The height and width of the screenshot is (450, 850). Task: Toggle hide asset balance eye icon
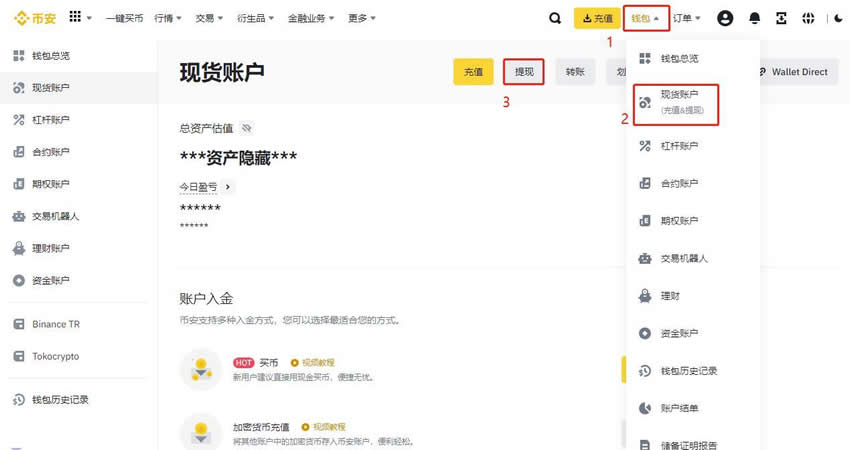click(x=247, y=128)
